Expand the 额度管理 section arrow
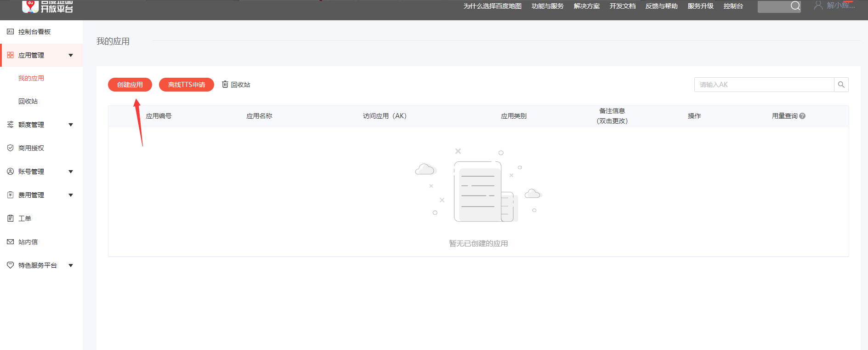Image resolution: width=868 pixels, height=350 pixels. [71, 125]
